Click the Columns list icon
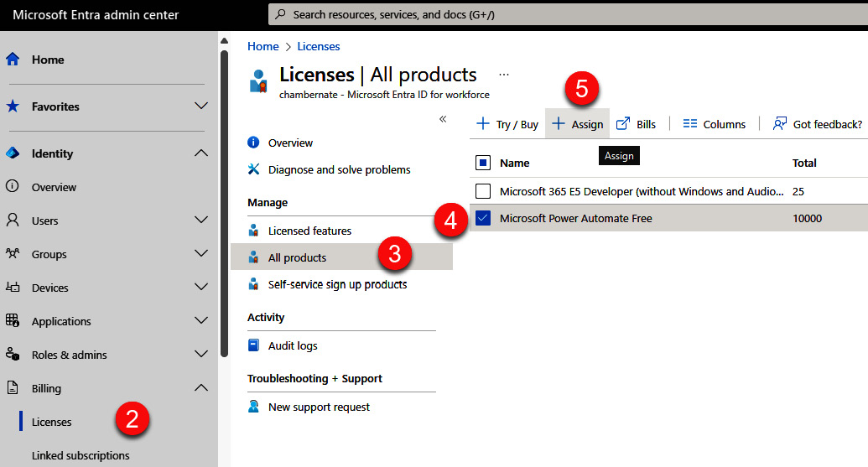 coord(689,123)
